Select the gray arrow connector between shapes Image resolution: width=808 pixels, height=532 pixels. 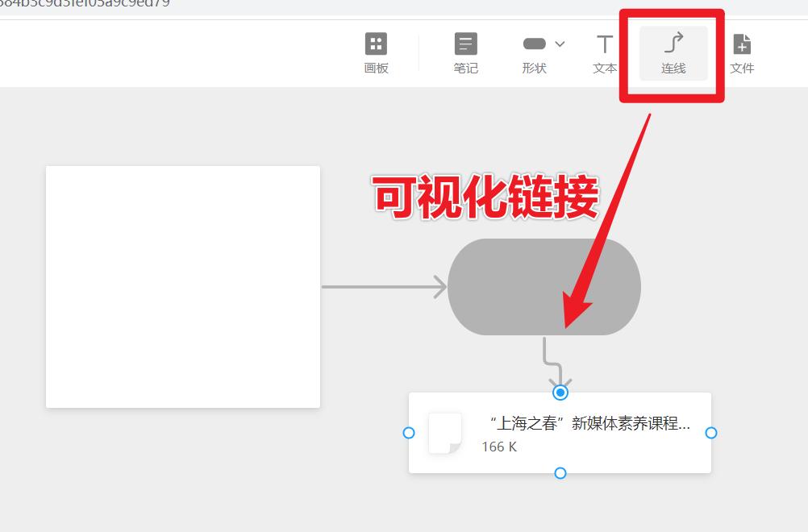(x=383, y=285)
